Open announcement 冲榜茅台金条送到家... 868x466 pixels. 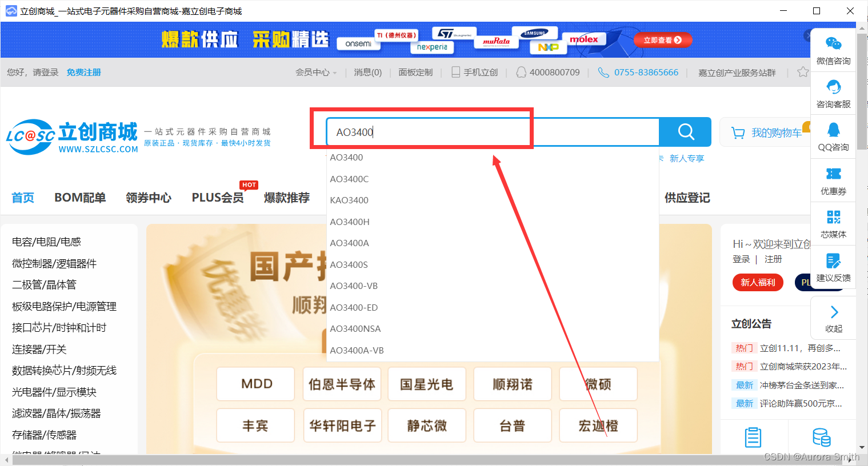tap(802, 385)
